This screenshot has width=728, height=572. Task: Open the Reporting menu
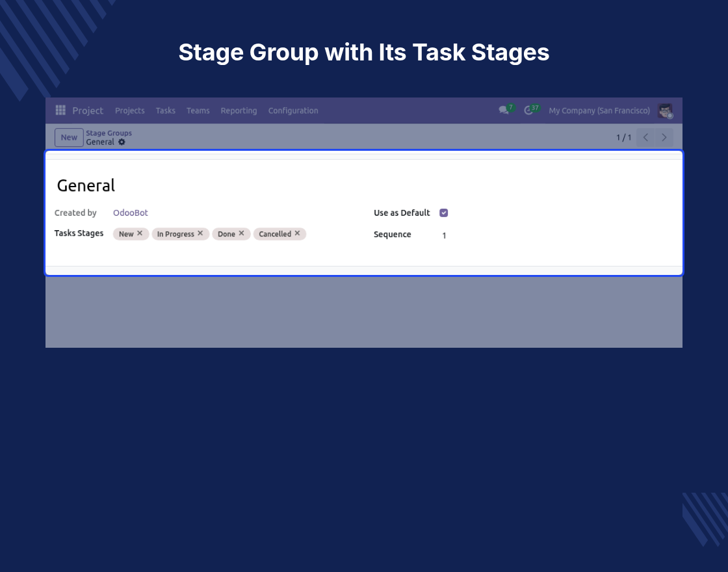pyautogui.click(x=239, y=110)
